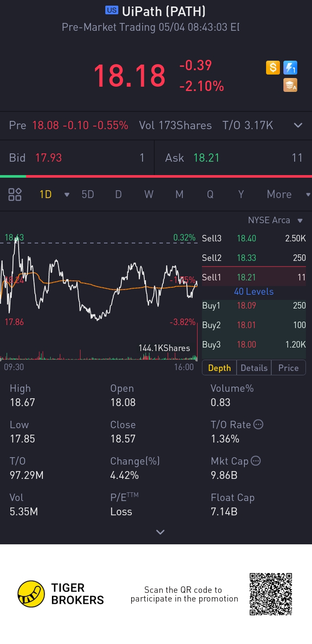
Task: Tap the P/E TTM Loss statistic
Action: 124,504
